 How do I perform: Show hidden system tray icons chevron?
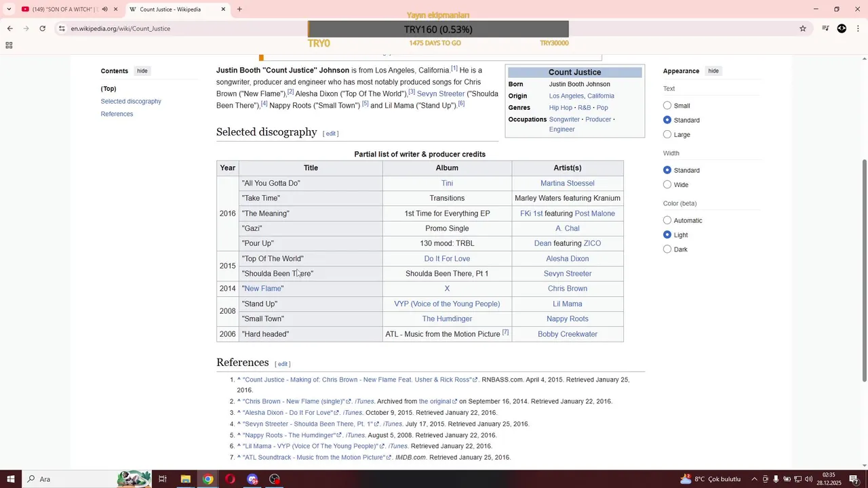coord(754,479)
